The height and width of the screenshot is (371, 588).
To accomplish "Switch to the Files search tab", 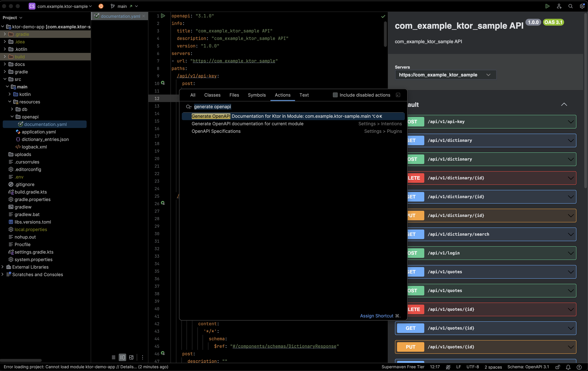I will tap(234, 95).
